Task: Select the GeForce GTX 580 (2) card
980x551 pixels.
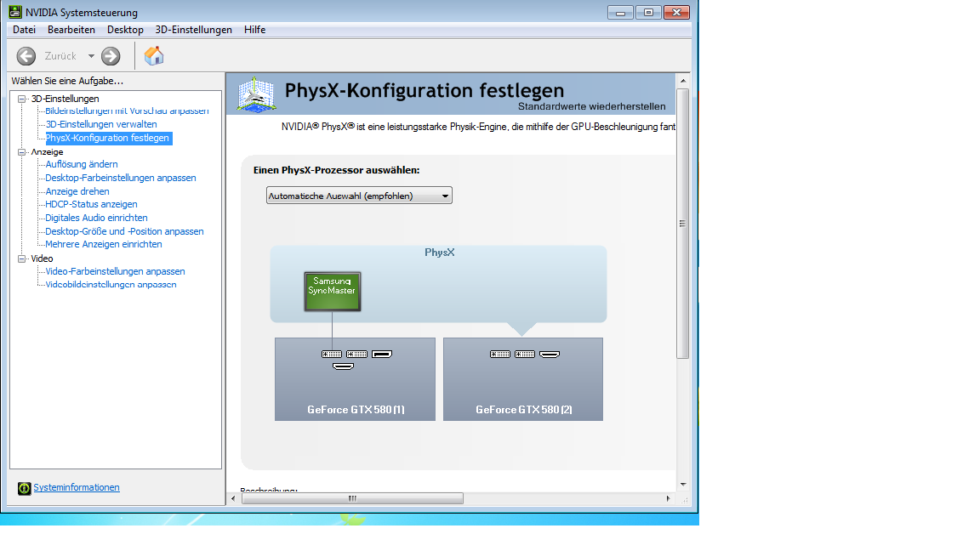Action: pyautogui.click(x=523, y=379)
